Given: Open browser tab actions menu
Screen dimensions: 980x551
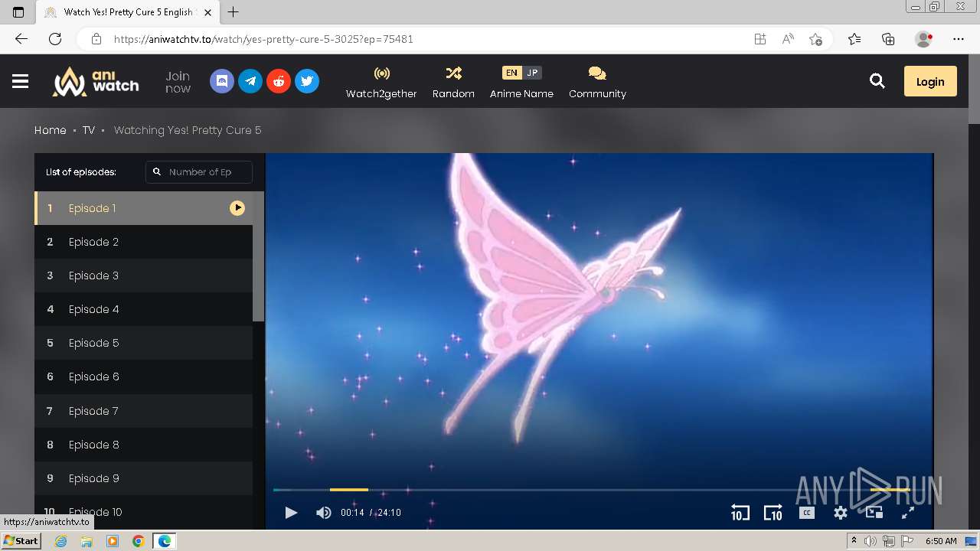Looking at the screenshot, I should (x=18, y=12).
